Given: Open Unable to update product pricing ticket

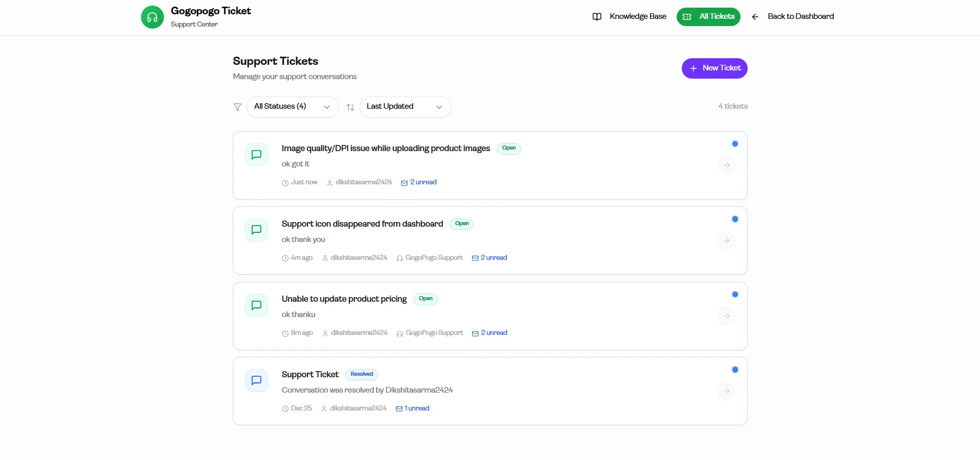Looking at the screenshot, I should point(344,299).
